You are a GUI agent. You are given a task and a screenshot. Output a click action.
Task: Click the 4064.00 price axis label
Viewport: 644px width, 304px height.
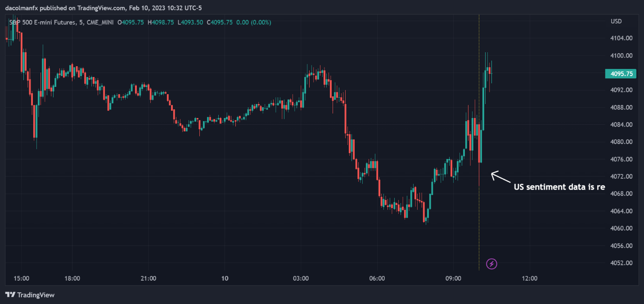tap(622, 211)
